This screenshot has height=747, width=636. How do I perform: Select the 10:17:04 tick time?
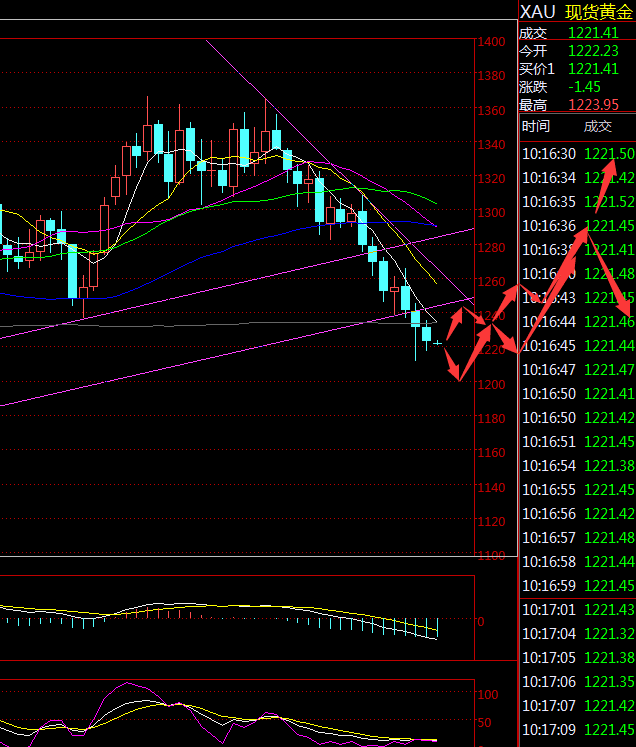coord(549,634)
